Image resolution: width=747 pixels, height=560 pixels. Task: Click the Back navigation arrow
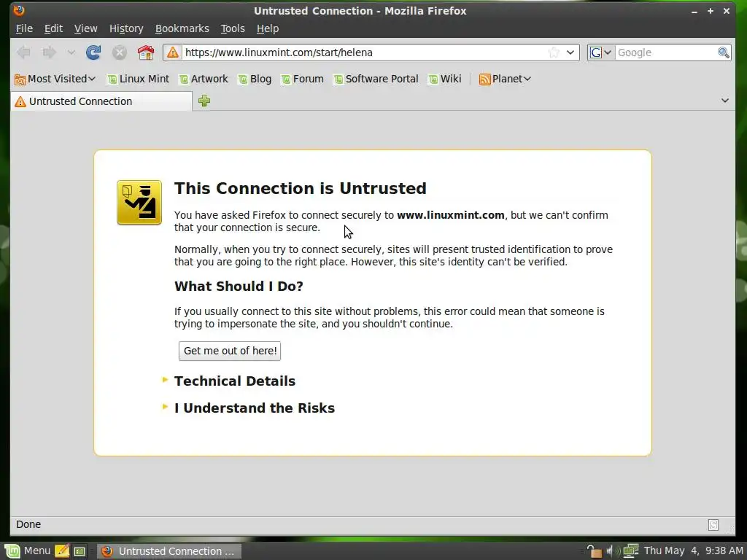pos(24,52)
